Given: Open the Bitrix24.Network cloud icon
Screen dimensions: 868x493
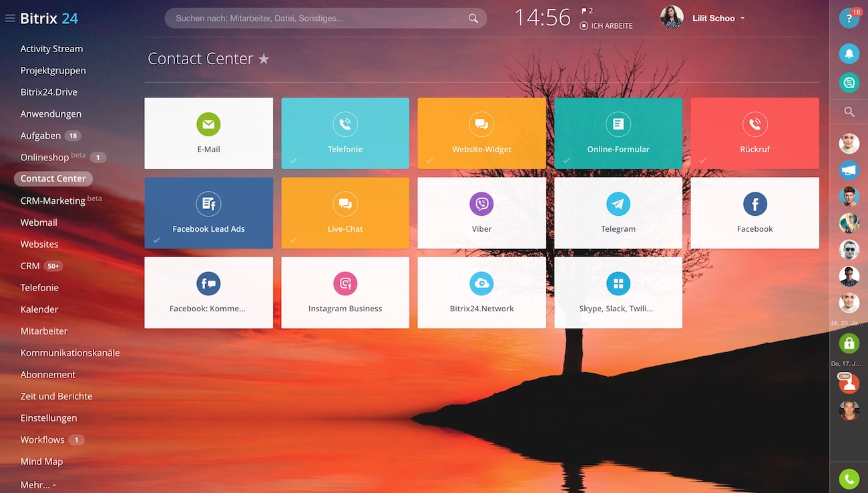Looking at the screenshot, I should pyautogui.click(x=481, y=284).
